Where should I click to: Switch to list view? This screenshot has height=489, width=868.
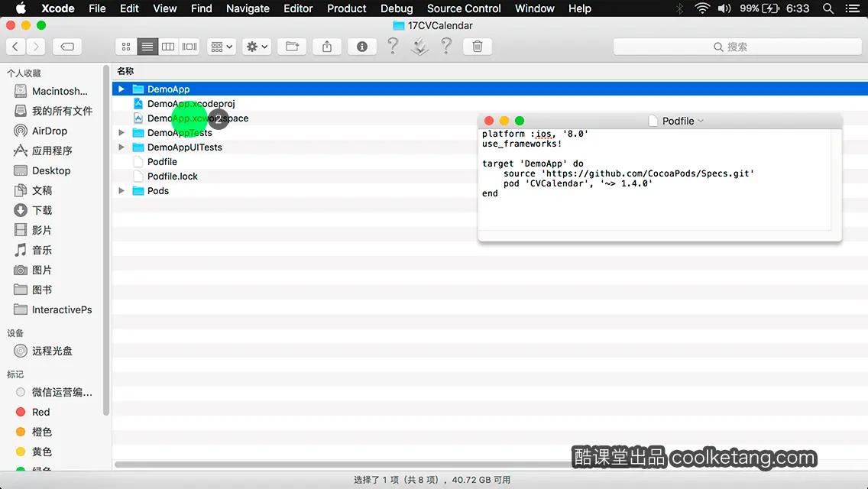147,47
